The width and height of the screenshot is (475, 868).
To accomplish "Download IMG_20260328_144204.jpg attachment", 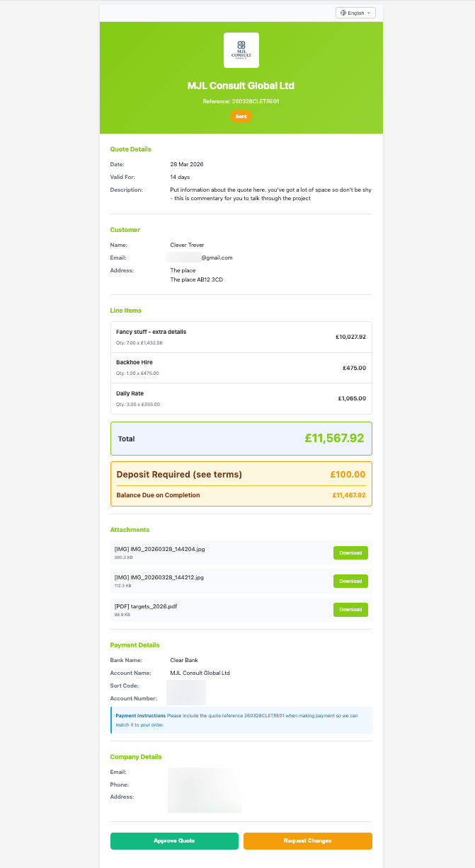I will [350, 552].
